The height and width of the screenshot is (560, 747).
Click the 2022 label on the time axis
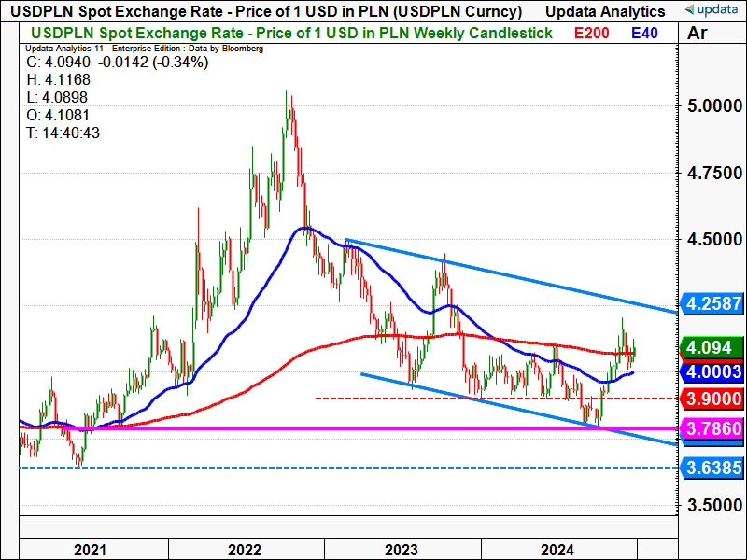pyautogui.click(x=245, y=550)
